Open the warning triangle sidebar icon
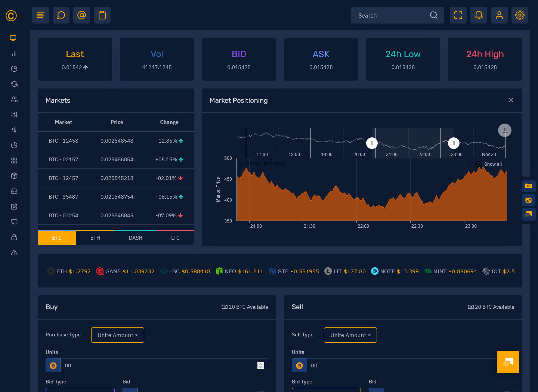538x392 pixels. pos(14,252)
